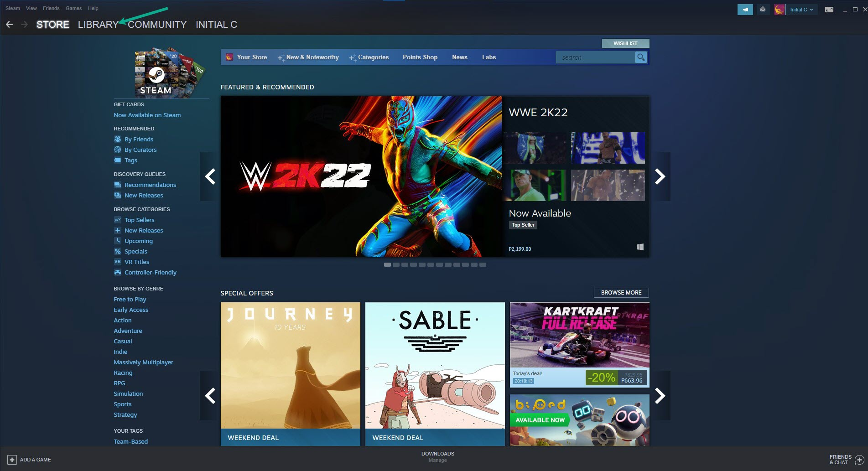868x471 pixels.
Task: Focus the store search field
Action: [x=596, y=57]
